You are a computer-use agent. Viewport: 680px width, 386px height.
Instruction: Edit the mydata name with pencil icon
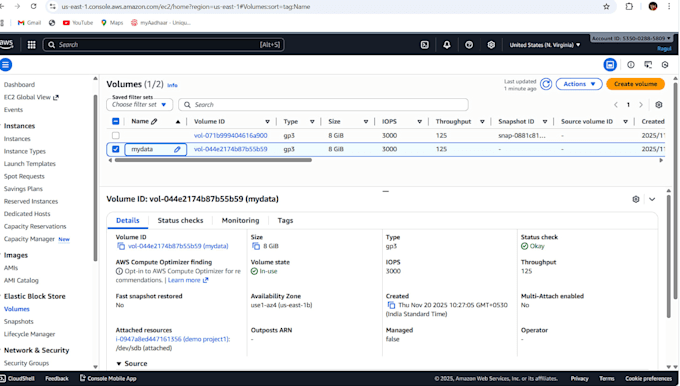[x=177, y=149]
